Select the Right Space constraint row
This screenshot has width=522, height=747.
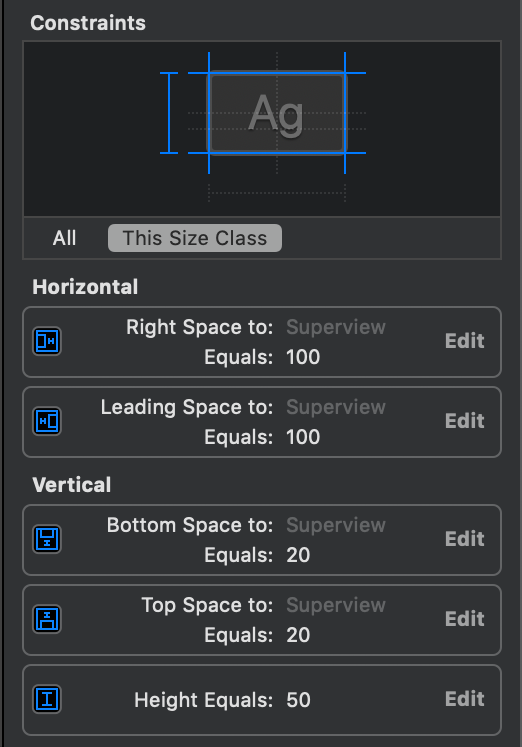pyautogui.click(x=262, y=342)
